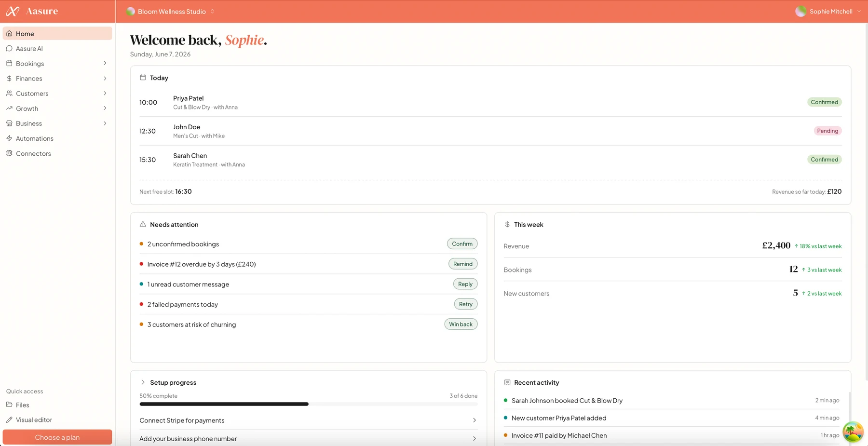Screen dimensions: 868x446
Task: Click the Aasure logo icon
Action: [13, 11]
